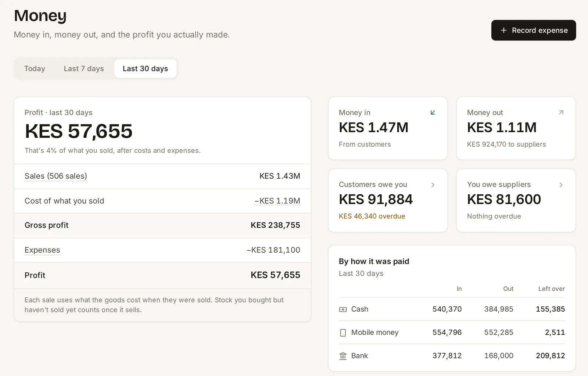
Task: Click the Bank Out value 168,000
Action: (x=499, y=355)
